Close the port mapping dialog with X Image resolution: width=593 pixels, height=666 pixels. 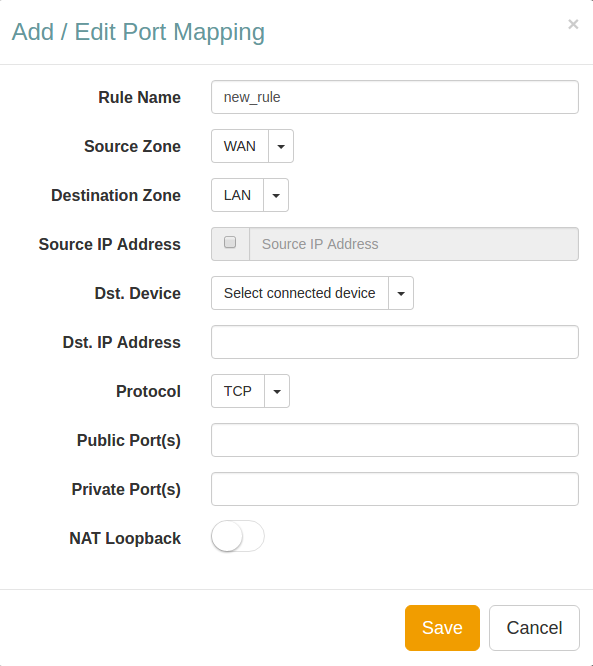point(573,24)
